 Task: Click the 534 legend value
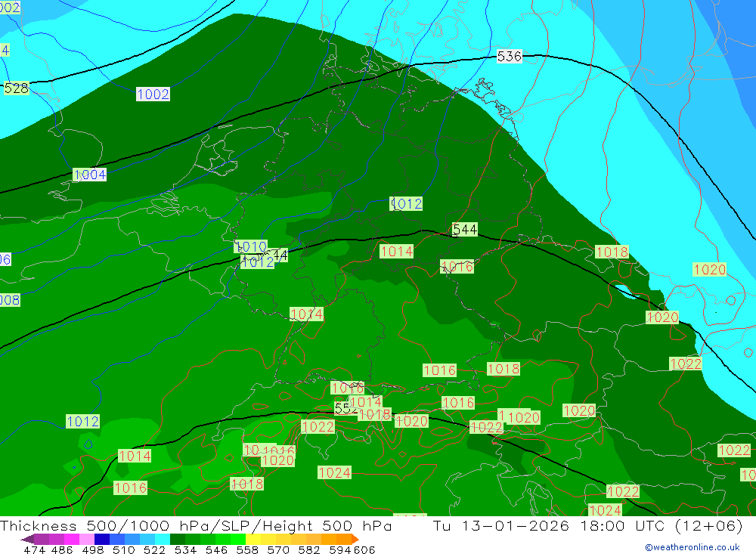[186, 549]
